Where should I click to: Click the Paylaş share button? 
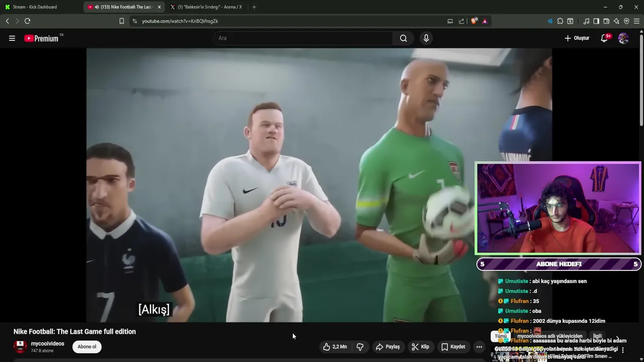point(387,347)
